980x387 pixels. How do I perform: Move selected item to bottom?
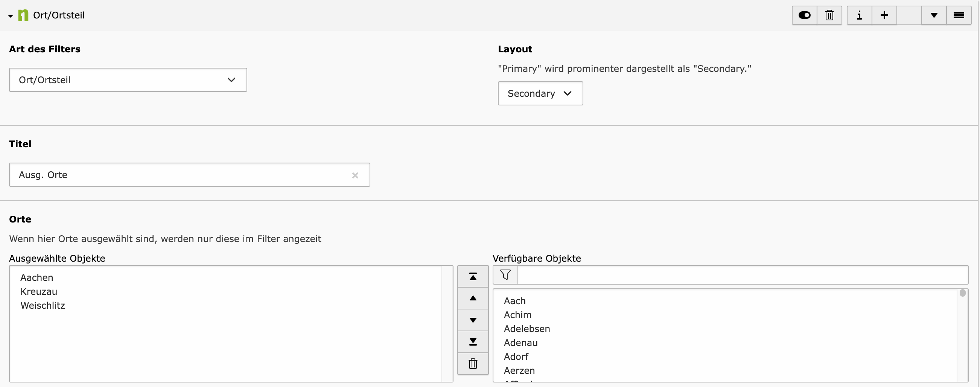click(473, 342)
